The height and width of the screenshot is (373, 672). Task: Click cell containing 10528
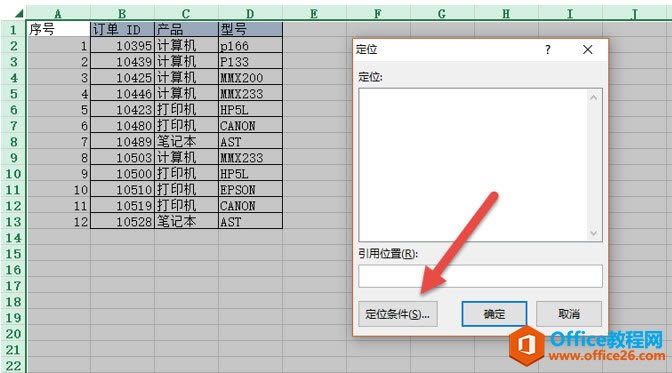point(122,222)
